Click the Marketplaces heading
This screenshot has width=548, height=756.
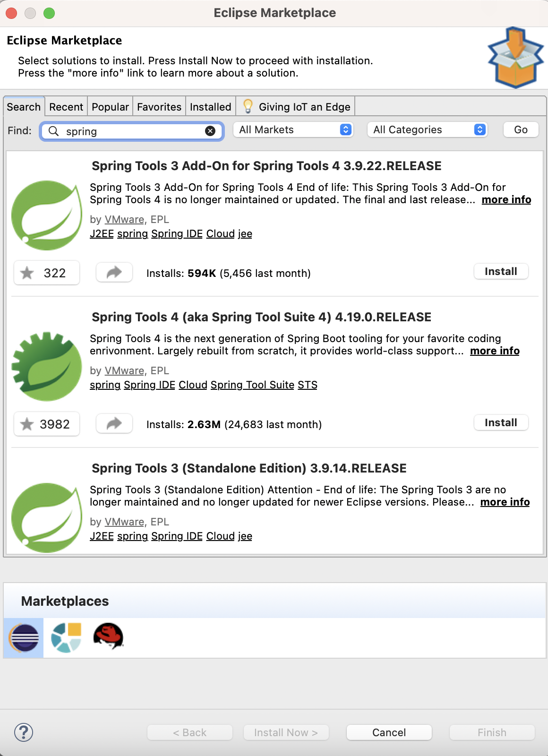tap(65, 601)
